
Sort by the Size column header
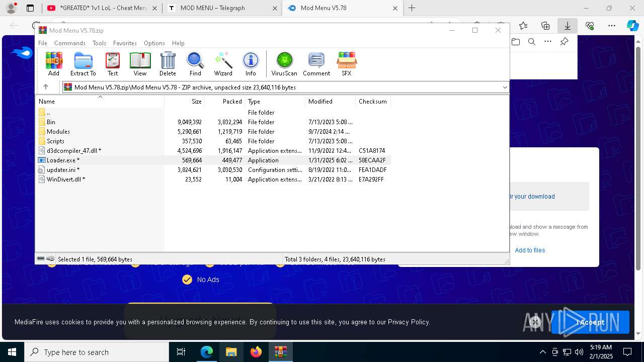tap(185, 101)
